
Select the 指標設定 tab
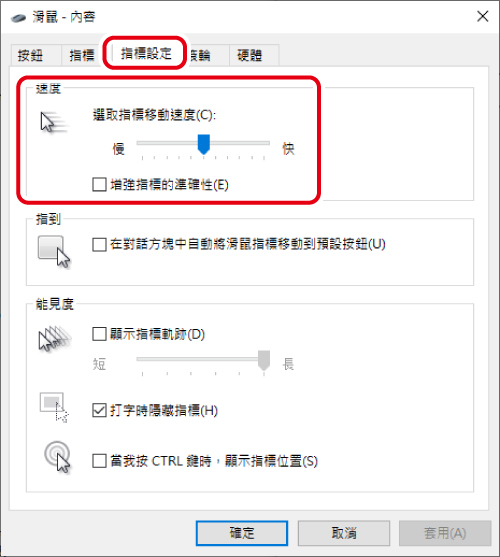coord(146,53)
